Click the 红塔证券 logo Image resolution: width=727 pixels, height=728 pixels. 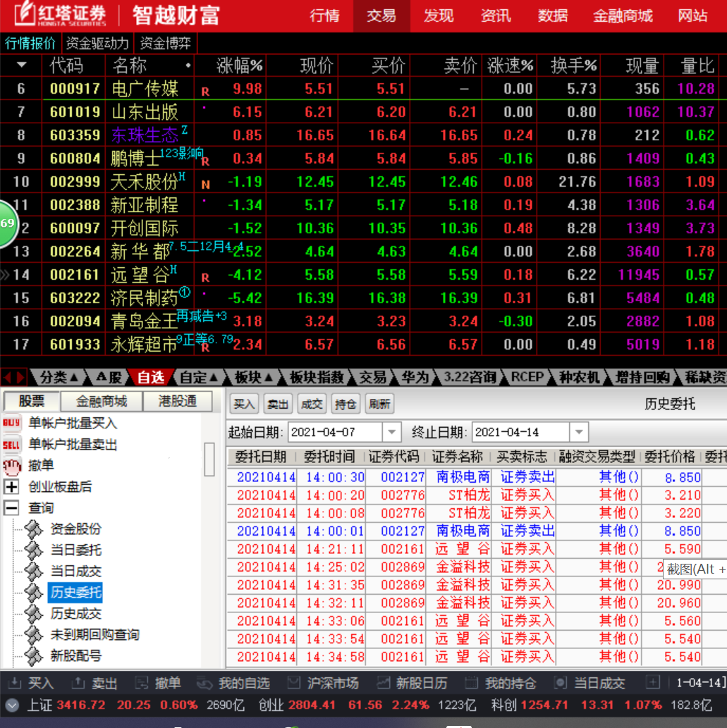(x=61, y=14)
